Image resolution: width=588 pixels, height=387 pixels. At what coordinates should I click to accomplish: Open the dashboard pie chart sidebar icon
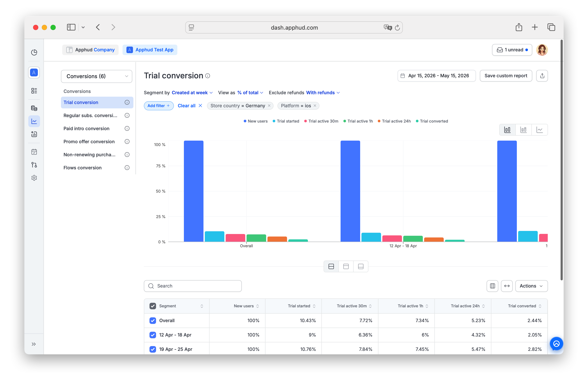(x=34, y=52)
